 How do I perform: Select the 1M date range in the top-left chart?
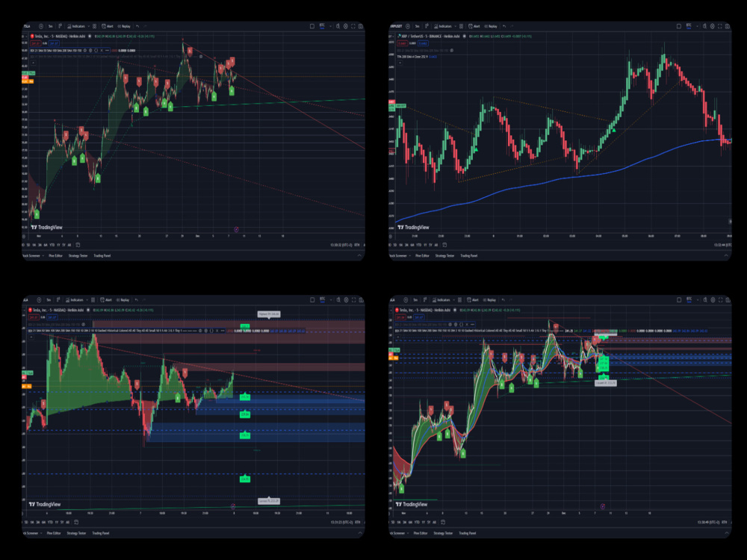[34, 245]
